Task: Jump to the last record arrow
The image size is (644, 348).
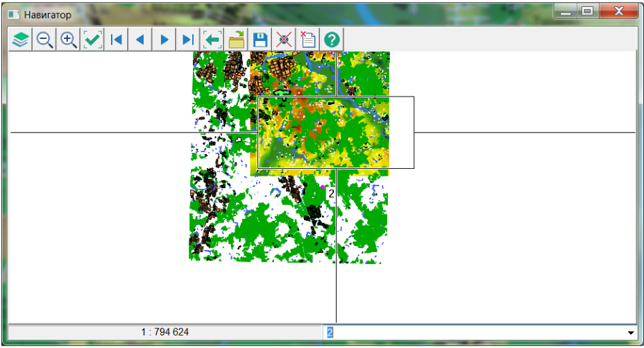Action: (x=187, y=40)
